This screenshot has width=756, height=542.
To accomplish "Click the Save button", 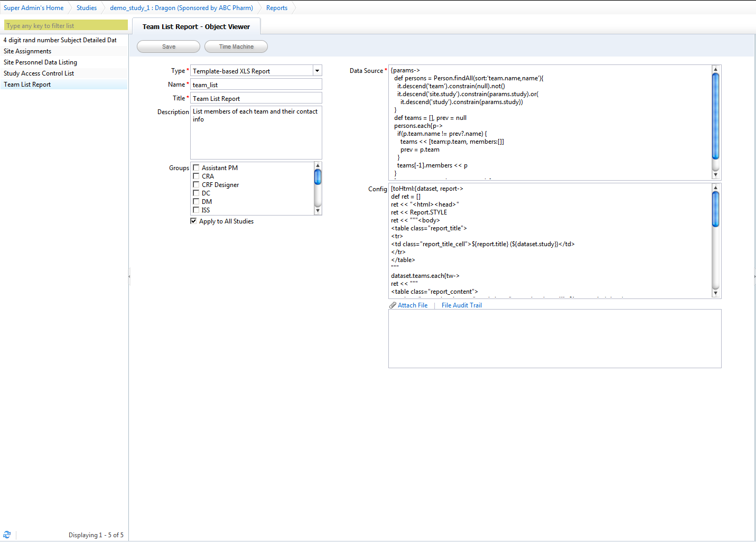I will 169,46.
